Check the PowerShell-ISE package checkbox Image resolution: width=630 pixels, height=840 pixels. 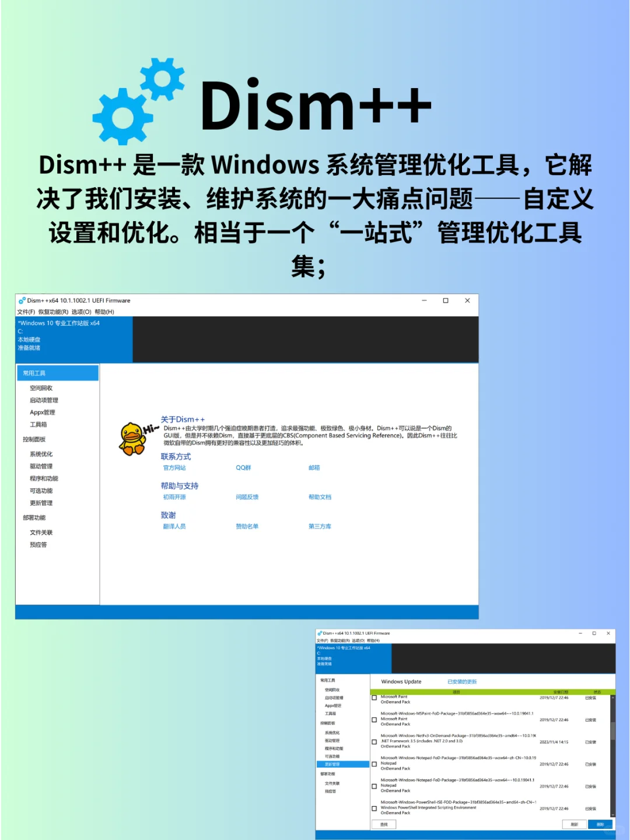pyautogui.click(x=374, y=808)
